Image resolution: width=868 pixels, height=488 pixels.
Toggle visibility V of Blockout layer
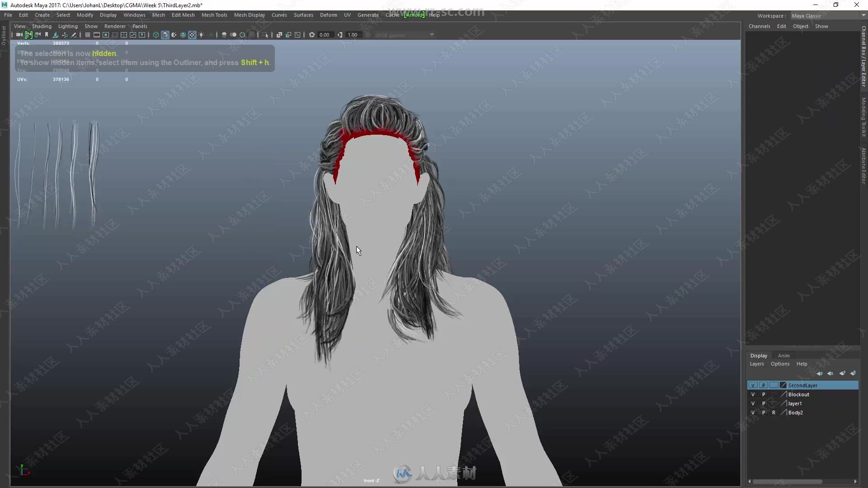[x=753, y=394]
